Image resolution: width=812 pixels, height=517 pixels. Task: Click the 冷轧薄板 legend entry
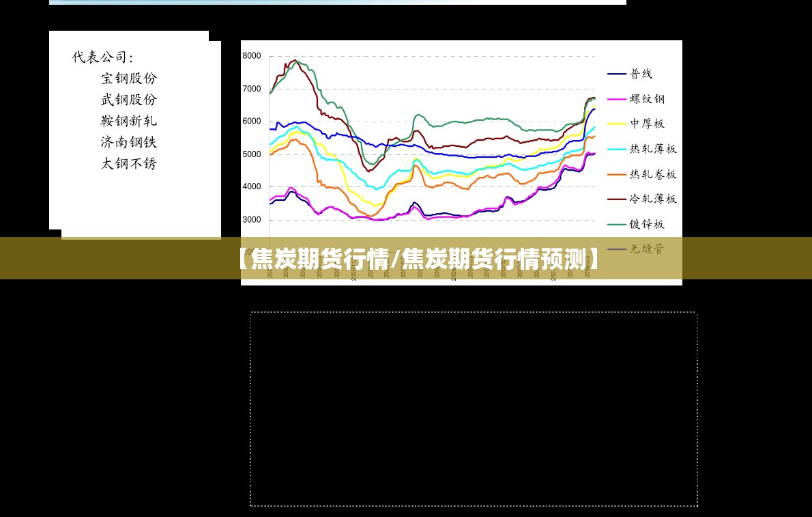click(x=642, y=199)
